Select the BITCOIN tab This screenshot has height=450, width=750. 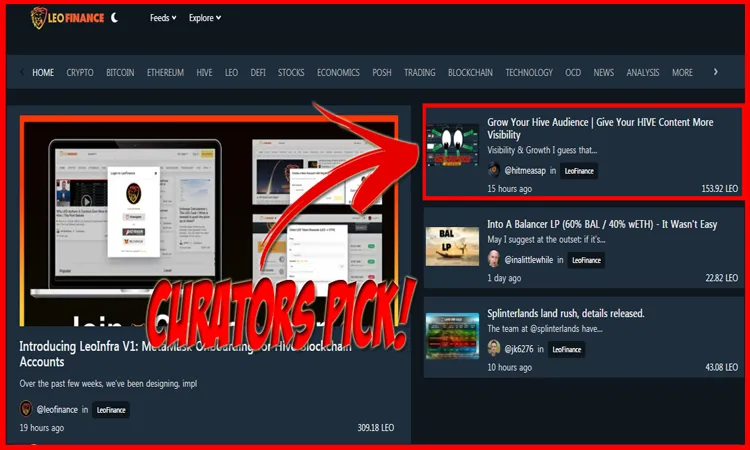pyautogui.click(x=120, y=73)
